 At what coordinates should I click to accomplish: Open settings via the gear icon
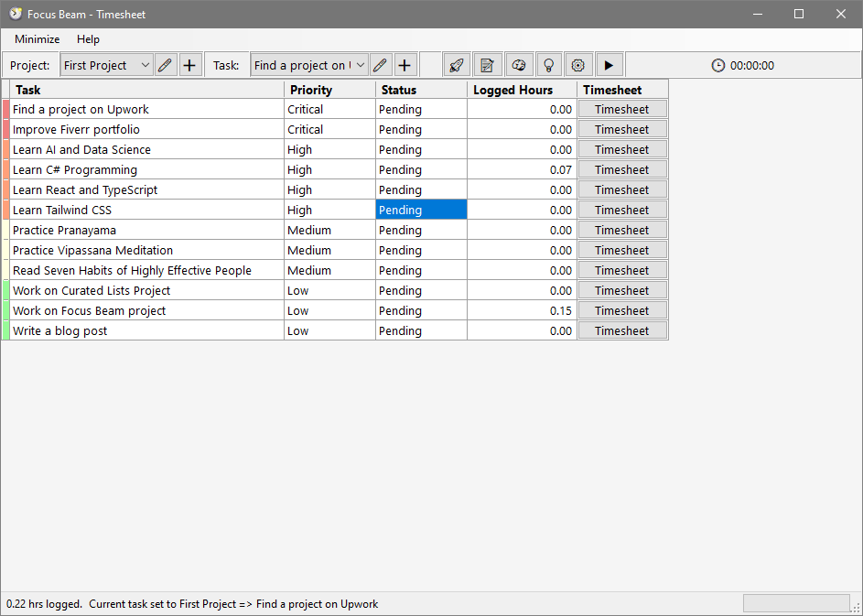pyautogui.click(x=577, y=65)
